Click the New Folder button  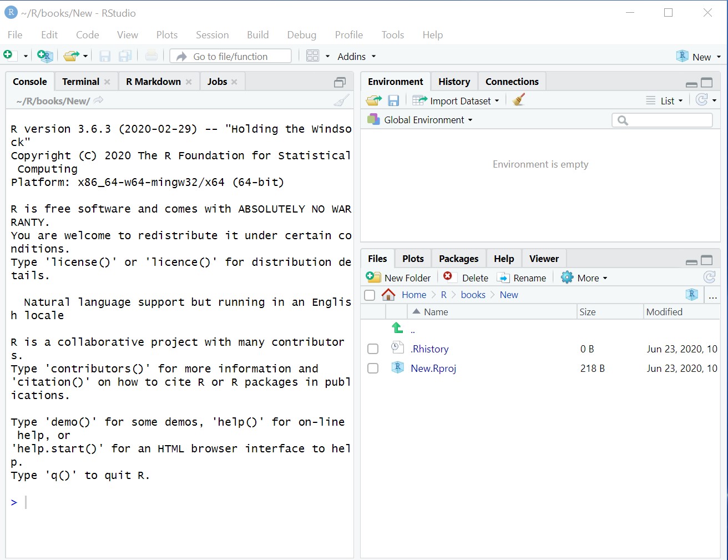pos(398,278)
